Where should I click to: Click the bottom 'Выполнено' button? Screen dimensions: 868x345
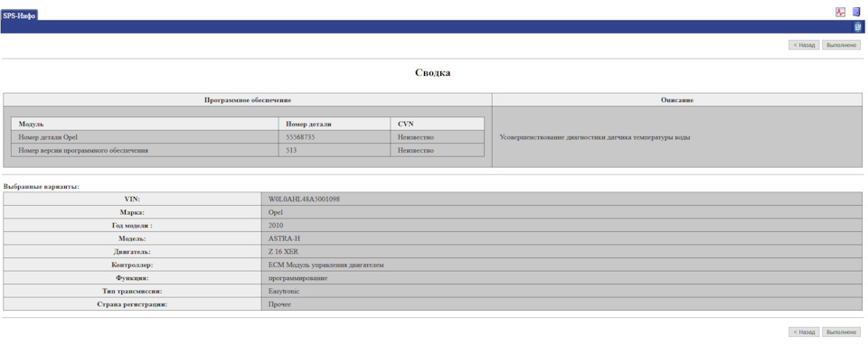[x=842, y=332]
